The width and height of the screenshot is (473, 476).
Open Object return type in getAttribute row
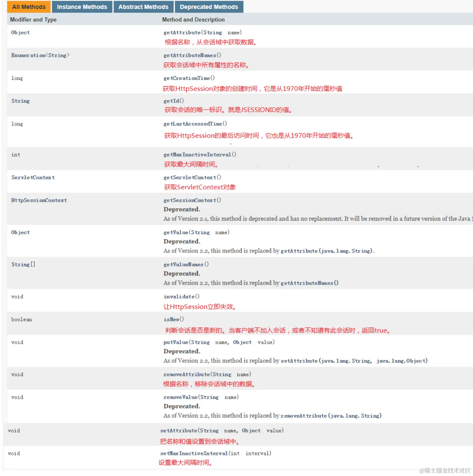pyautogui.click(x=20, y=32)
